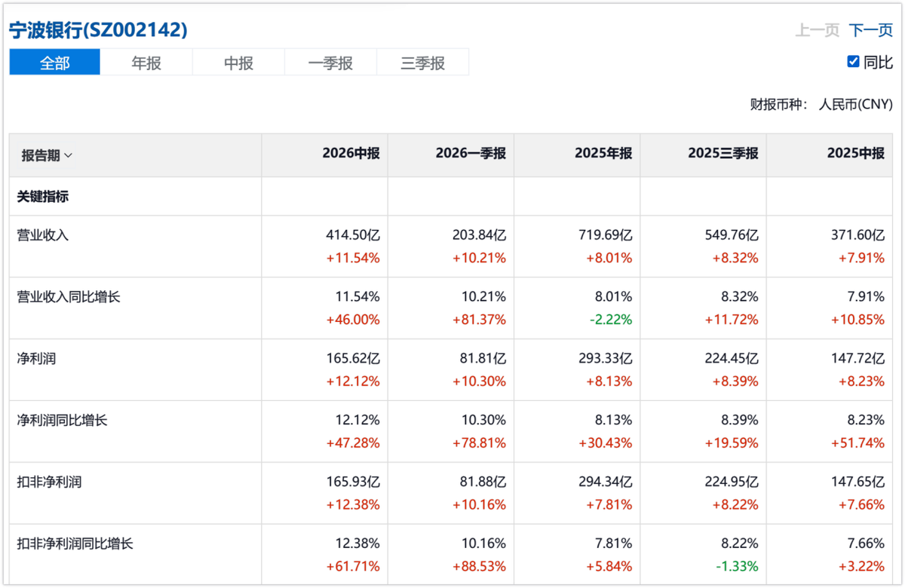905x588 pixels.
Task: Click the 147.72亿 net profit value
Action: pos(858,359)
